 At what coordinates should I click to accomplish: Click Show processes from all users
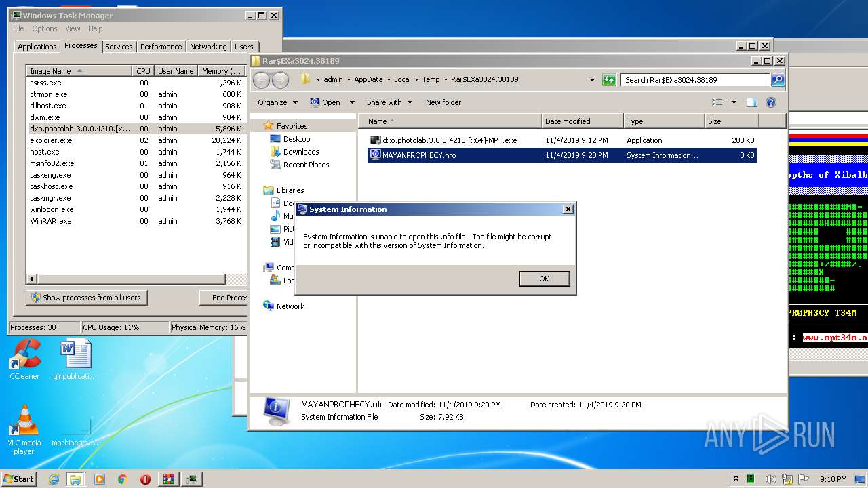[86, 298]
